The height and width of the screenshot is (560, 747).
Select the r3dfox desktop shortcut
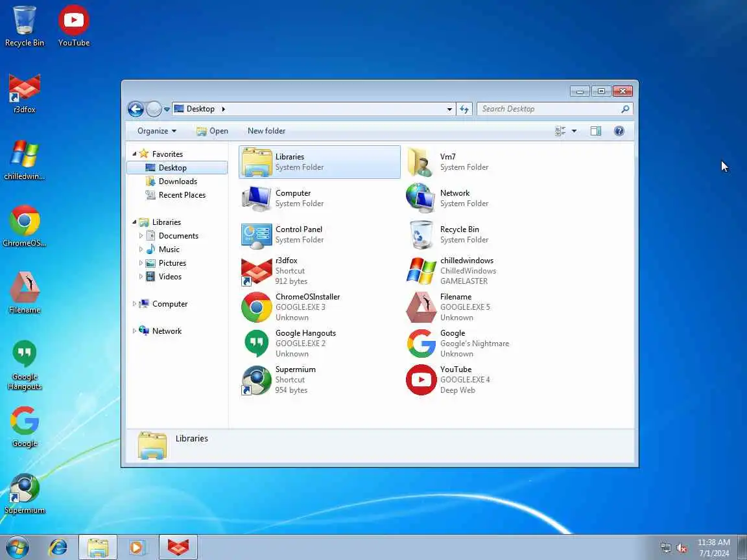click(x=24, y=93)
